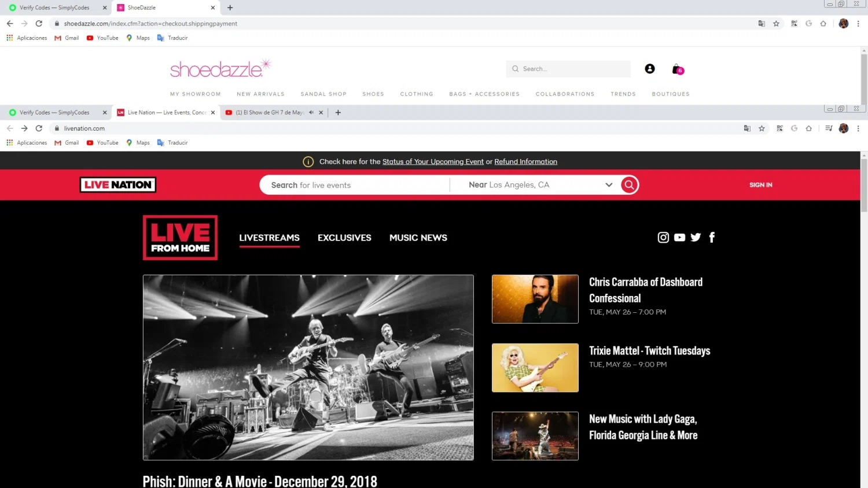The height and width of the screenshot is (488, 868).
Task: Click the Live From Home logo
Action: coord(180,238)
